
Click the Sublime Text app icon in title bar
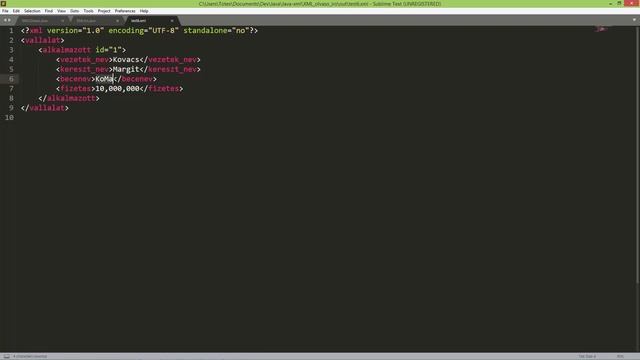pos(3,4)
